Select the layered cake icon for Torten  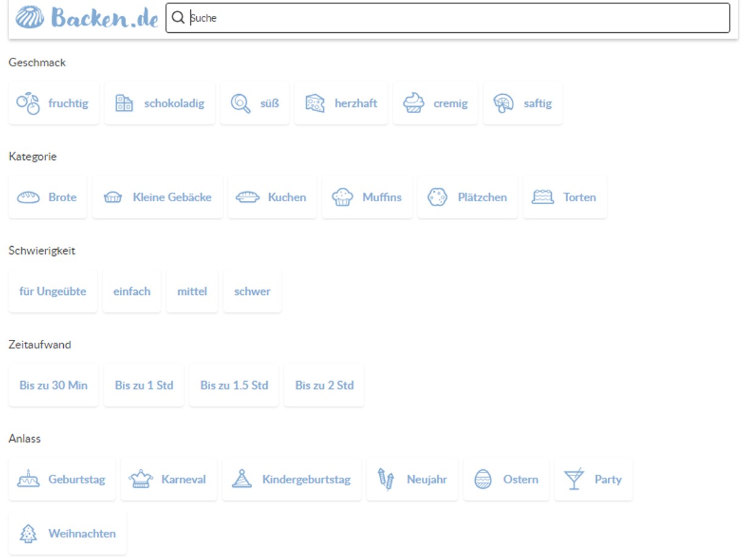click(x=543, y=196)
